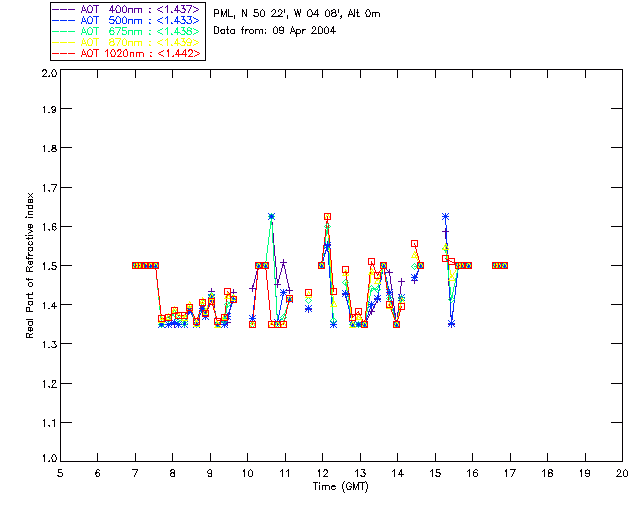Click the x-axis tick label 15

click(x=435, y=473)
